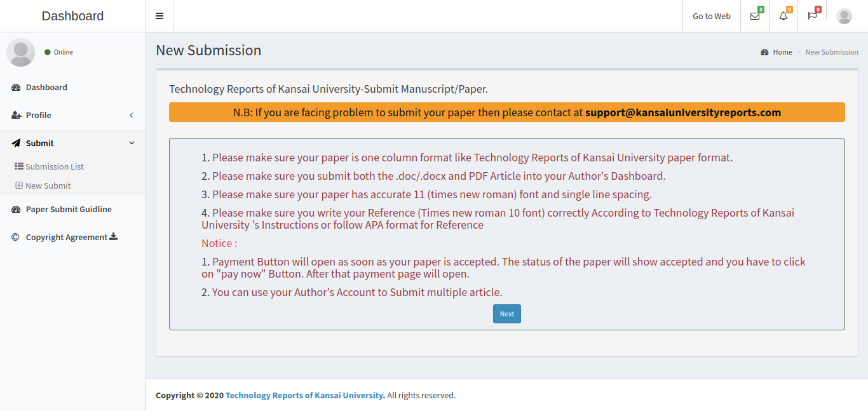Click the user avatar in top bar
Image resolution: width=868 pixels, height=411 pixels.
pyautogui.click(x=844, y=16)
